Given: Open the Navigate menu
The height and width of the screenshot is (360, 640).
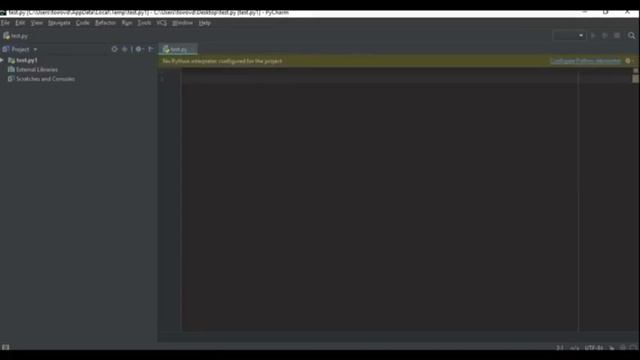Looking at the screenshot, I should click(59, 23).
